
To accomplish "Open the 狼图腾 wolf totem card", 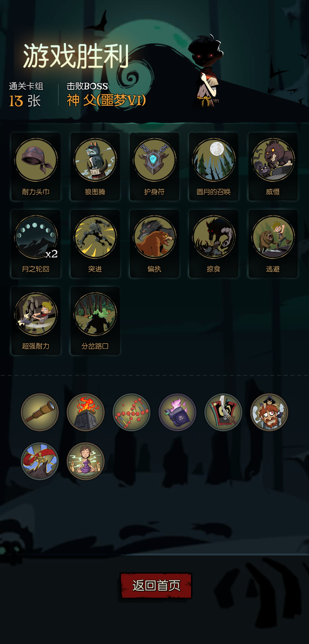I will click(x=95, y=166).
